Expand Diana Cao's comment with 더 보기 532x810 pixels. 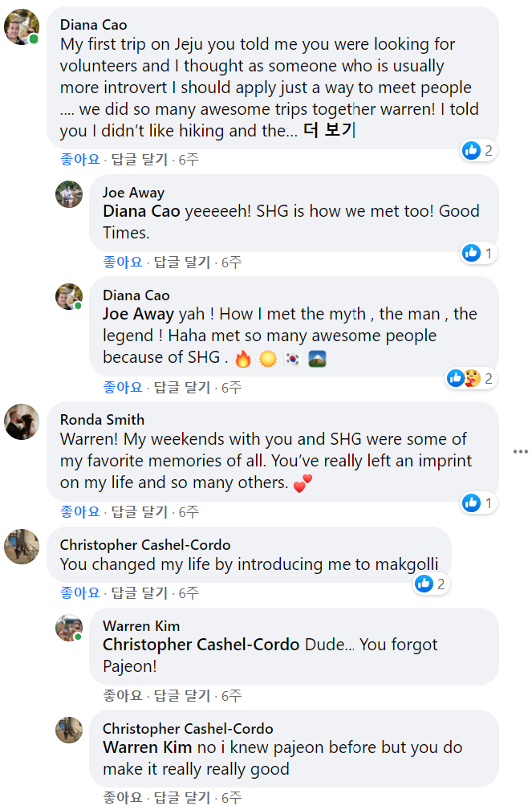click(x=329, y=131)
